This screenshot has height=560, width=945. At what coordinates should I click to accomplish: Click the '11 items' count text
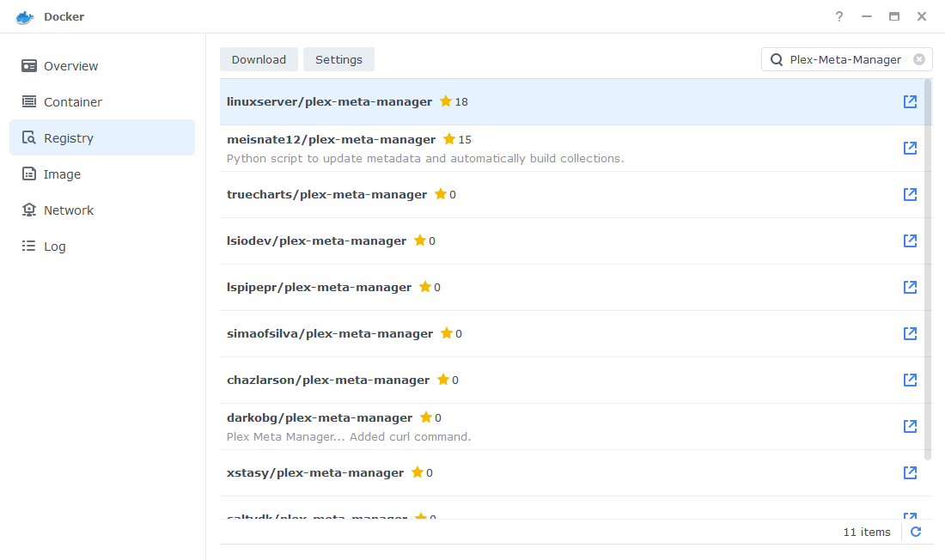pyautogui.click(x=867, y=532)
